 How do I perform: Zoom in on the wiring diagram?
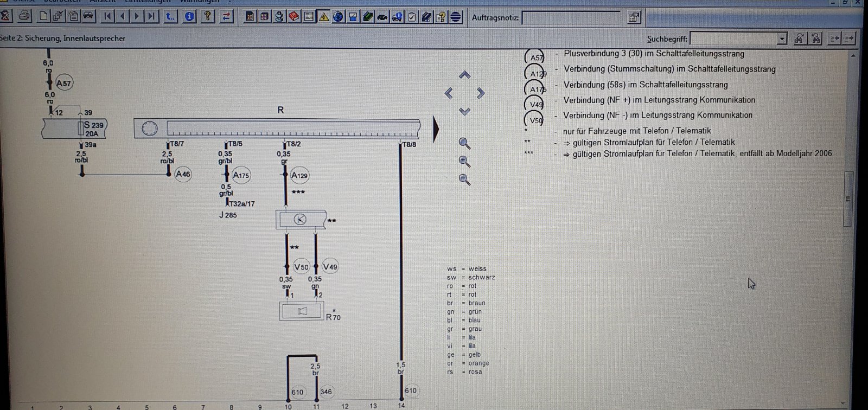point(464,161)
